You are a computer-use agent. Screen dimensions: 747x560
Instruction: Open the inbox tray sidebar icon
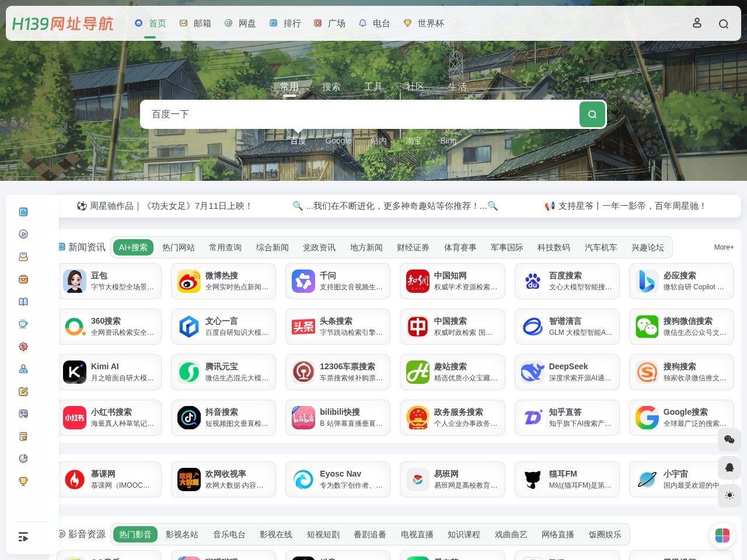[23, 257]
